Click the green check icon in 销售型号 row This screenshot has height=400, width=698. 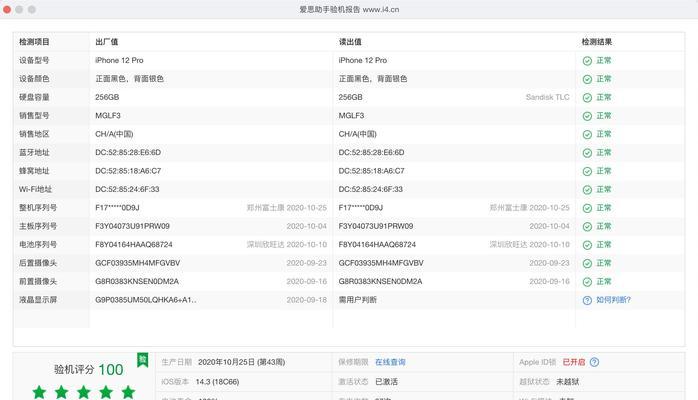pyautogui.click(x=587, y=116)
